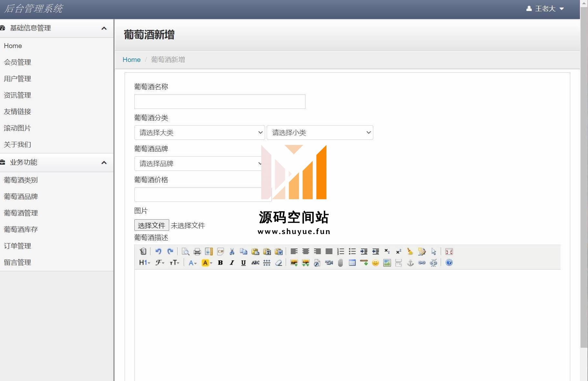This screenshot has height=381, width=588.
Task: Select all content with cursor icon
Action: click(x=434, y=252)
